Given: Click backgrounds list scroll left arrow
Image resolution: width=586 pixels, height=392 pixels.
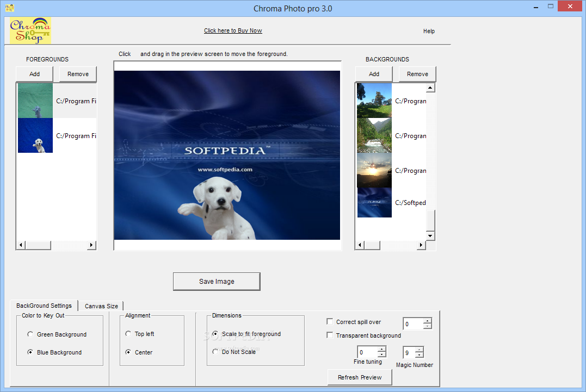Looking at the screenshot, I should 360,245.
